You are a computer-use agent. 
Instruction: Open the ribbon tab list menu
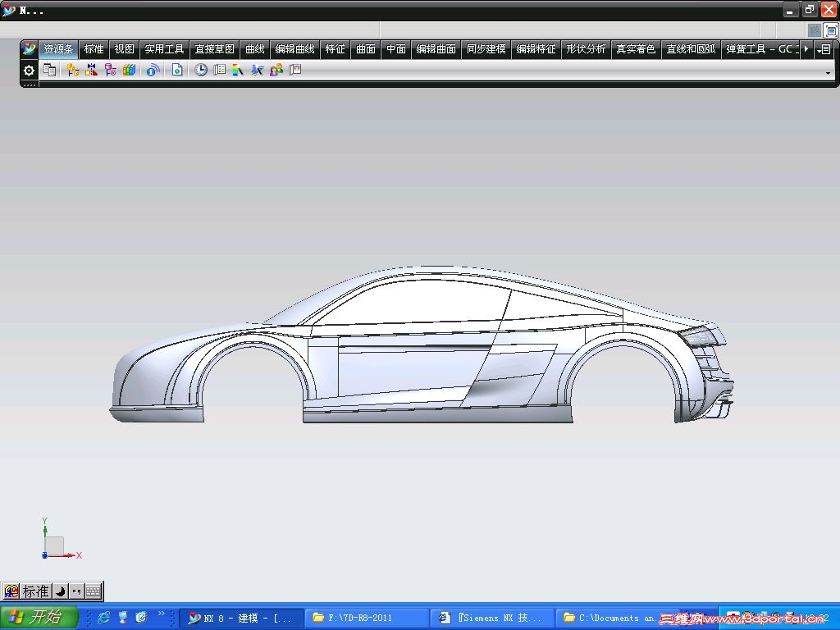(825, 49)
